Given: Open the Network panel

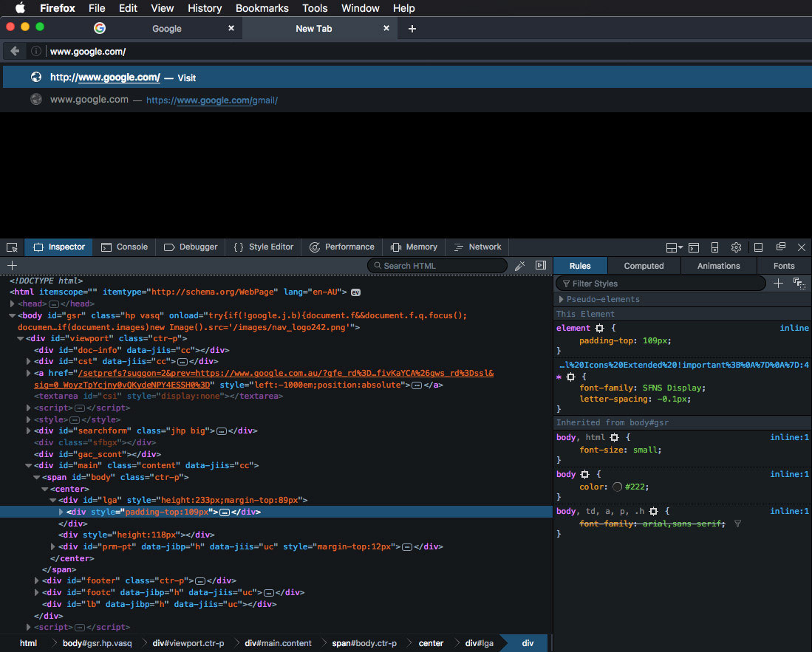Looking at the screenshot, I should (x=477, y=247).
